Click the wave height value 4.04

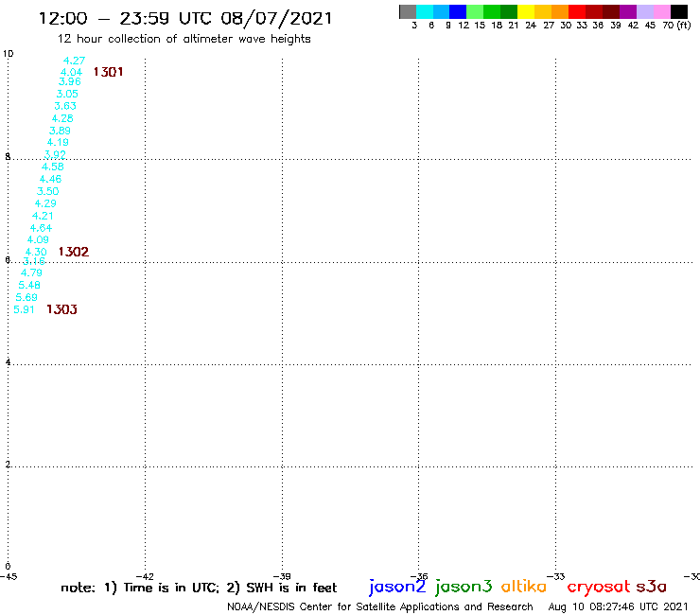point(72,72)
